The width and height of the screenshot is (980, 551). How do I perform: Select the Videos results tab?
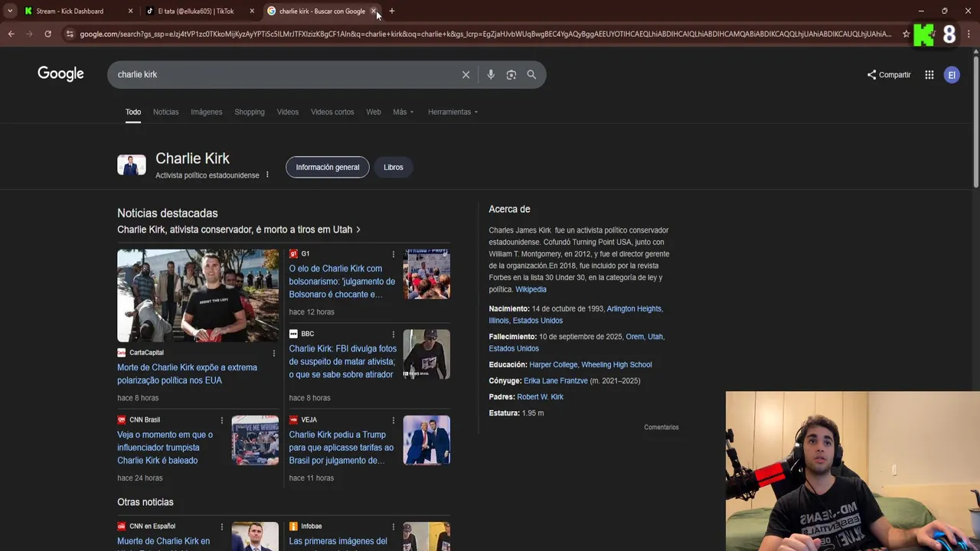288,112
